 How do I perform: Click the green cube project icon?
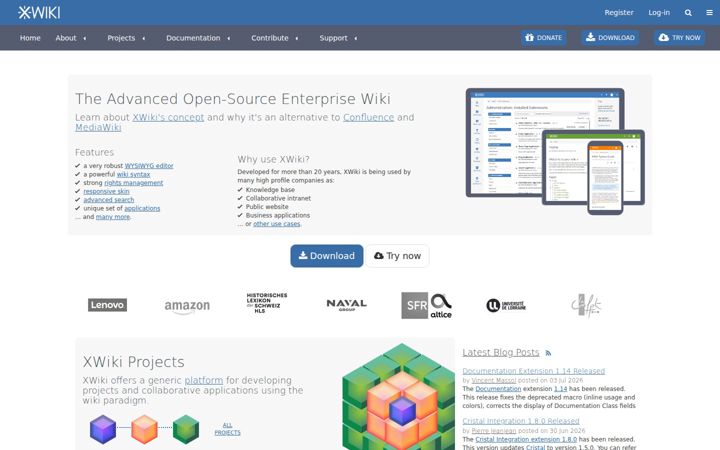[186, 429]
